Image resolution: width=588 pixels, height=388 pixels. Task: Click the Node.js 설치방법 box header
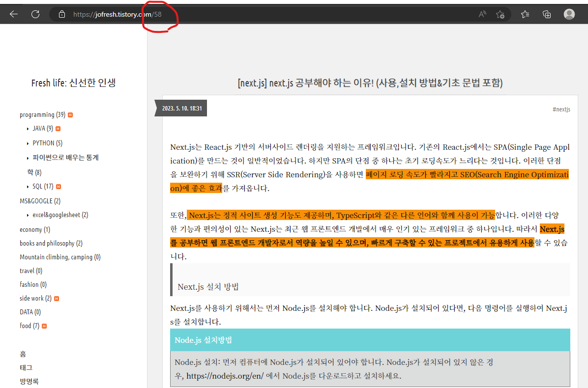(x=370, y=340)
